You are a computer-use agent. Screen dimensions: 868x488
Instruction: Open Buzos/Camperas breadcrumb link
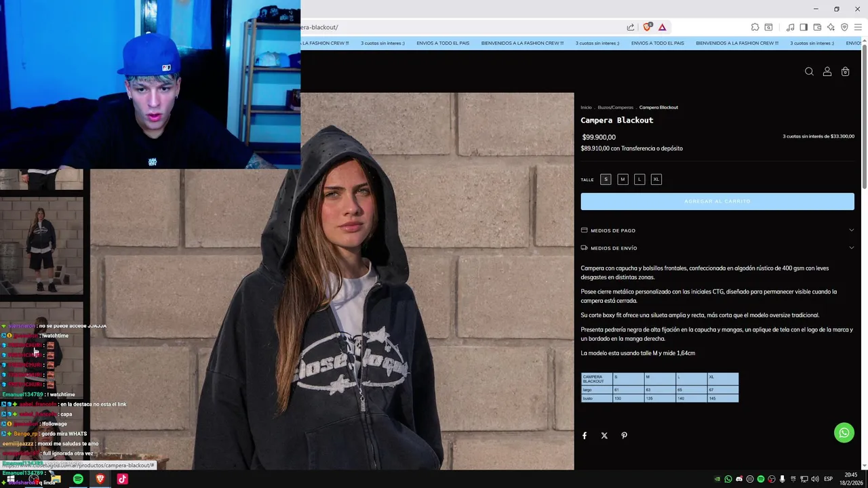(x=615, y=107)
